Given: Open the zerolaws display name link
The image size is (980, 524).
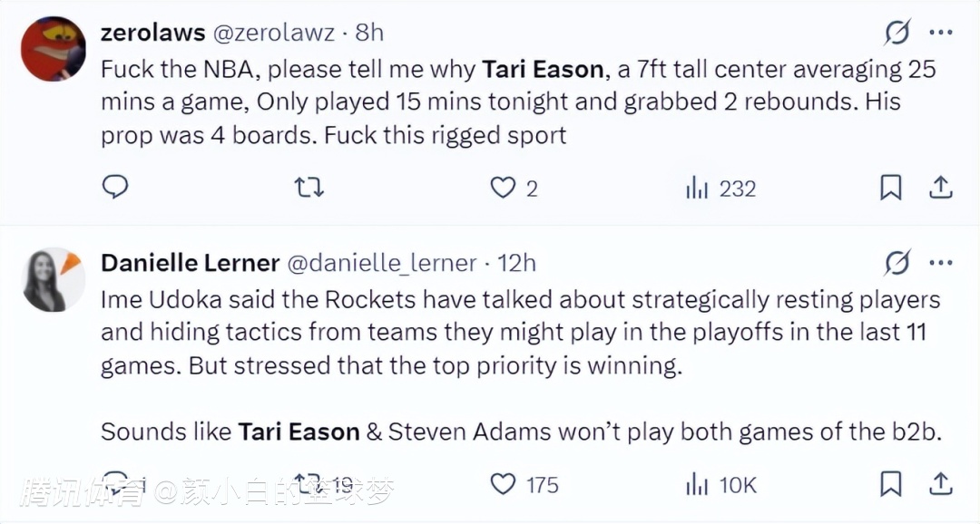Looking at the screenshot, I should click(x=152, y=33).
